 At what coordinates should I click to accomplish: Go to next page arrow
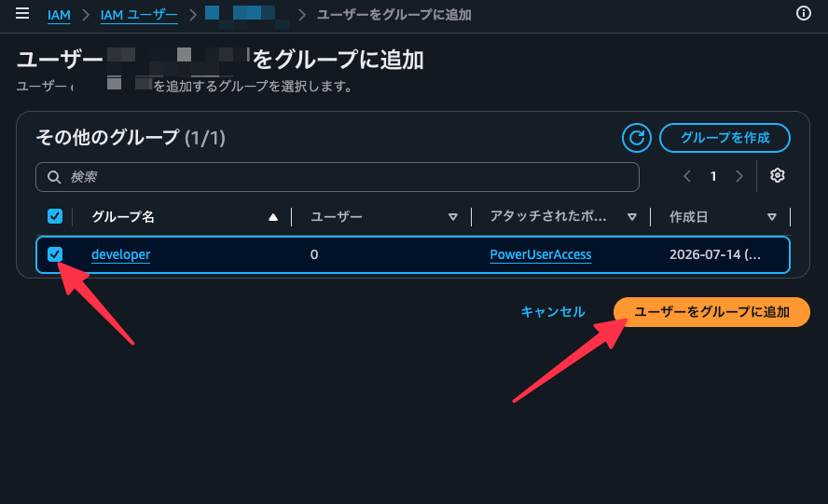pyautogui.click(x=739, y=176)
